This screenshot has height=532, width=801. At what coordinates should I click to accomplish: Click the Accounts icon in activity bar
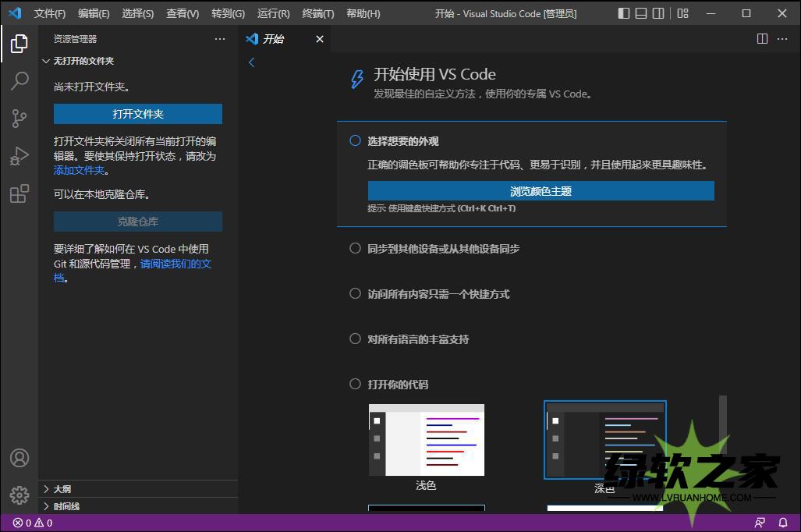(x=19, y=458)
